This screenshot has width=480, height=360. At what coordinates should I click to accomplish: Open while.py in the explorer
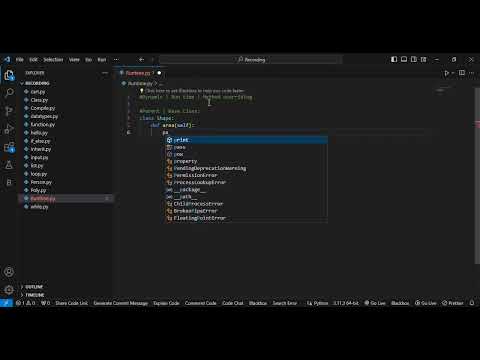(39, 207)
